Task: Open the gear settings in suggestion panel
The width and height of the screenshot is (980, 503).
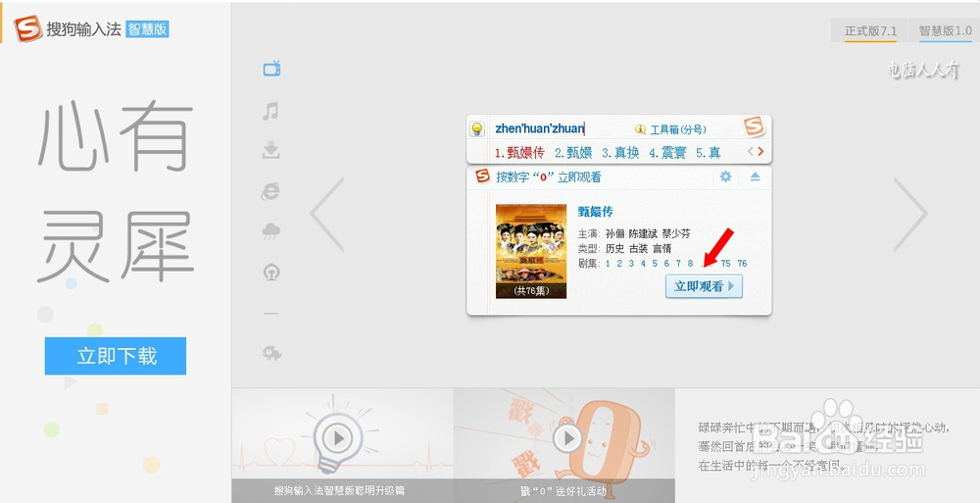Action: pyautogui.click(x=725, y=176)
